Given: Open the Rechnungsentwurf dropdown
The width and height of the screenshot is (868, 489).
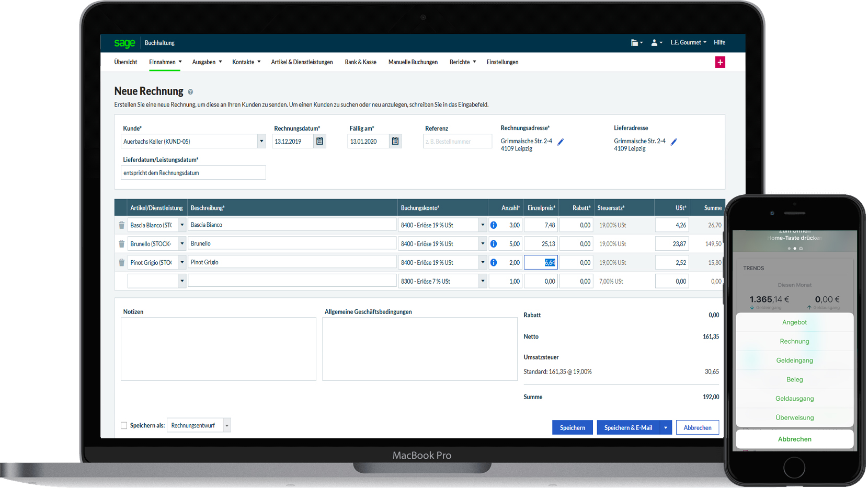Looking at the screenshot, I should pyautogui.click(x=227, y=426).
